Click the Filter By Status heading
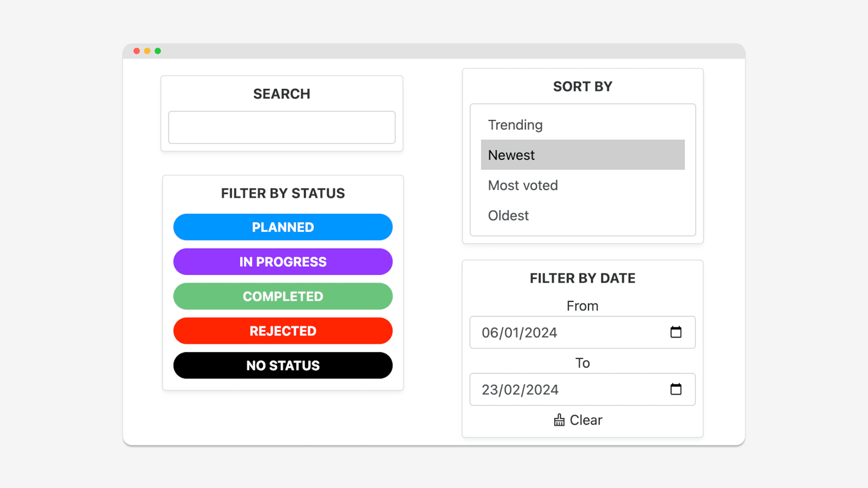This screenshot has height=488, width=868. click(x=283, y=193)
